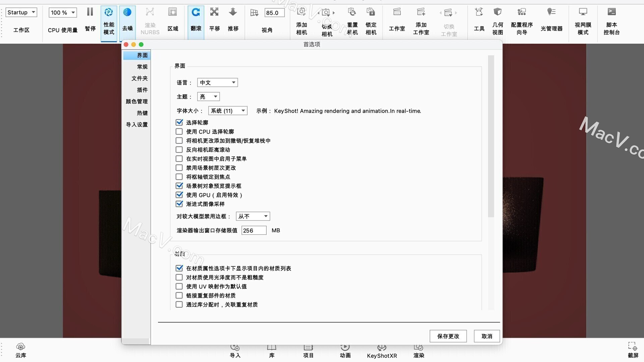Screen dimensions: 644x362
Task: Enable 对材质使用光泽度而不是粗糙度
Action: pos(179,277)
